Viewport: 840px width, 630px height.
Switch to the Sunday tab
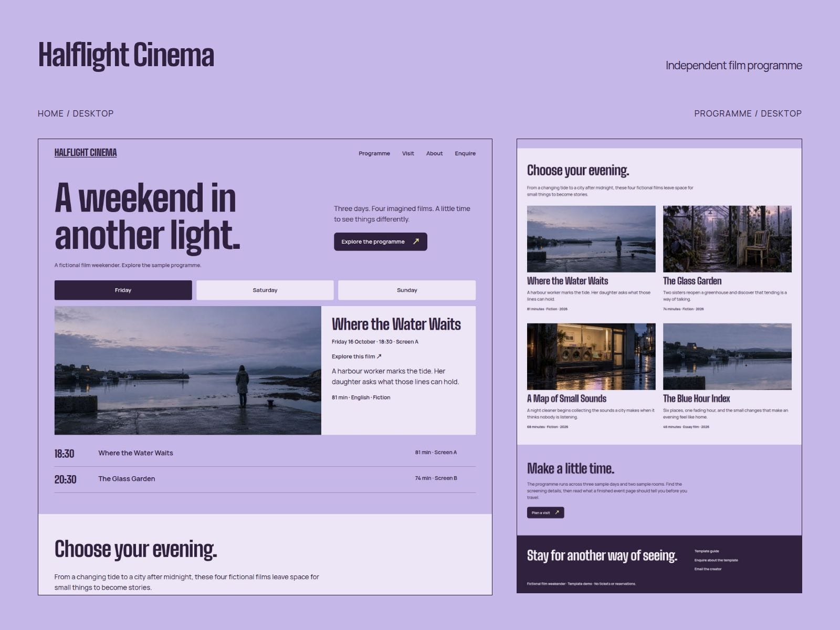(x=407, y=290)
